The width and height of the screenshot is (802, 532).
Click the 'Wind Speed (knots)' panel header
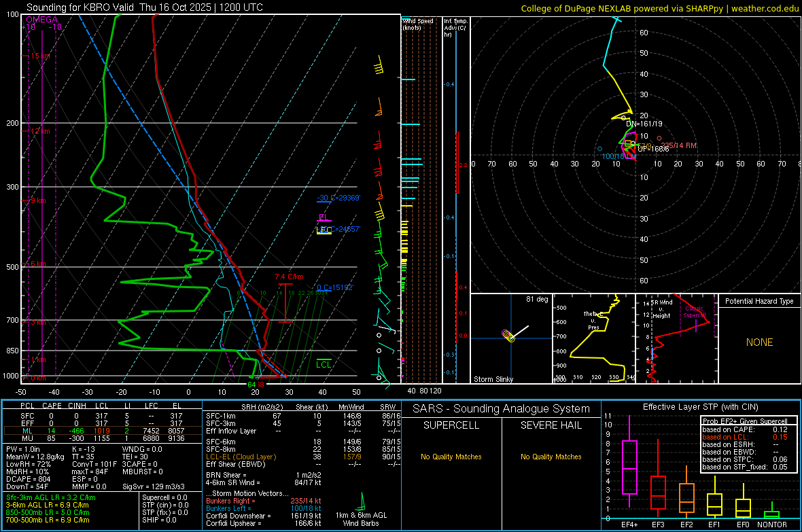click(418, 24)
